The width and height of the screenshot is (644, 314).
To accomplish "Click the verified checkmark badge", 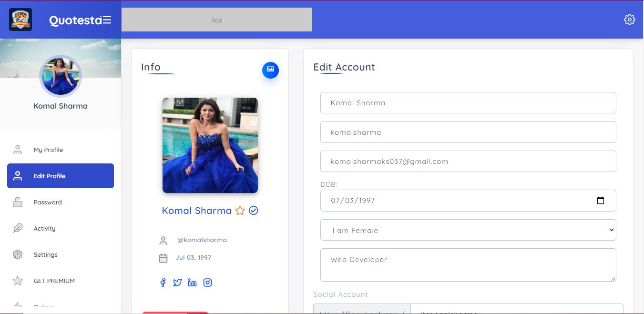I will tap(254, 211).
